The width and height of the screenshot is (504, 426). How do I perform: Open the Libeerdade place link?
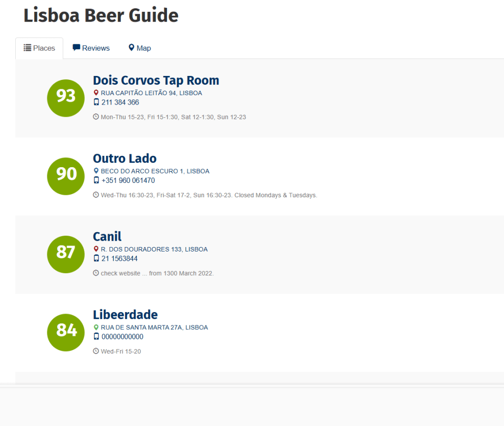125,315
